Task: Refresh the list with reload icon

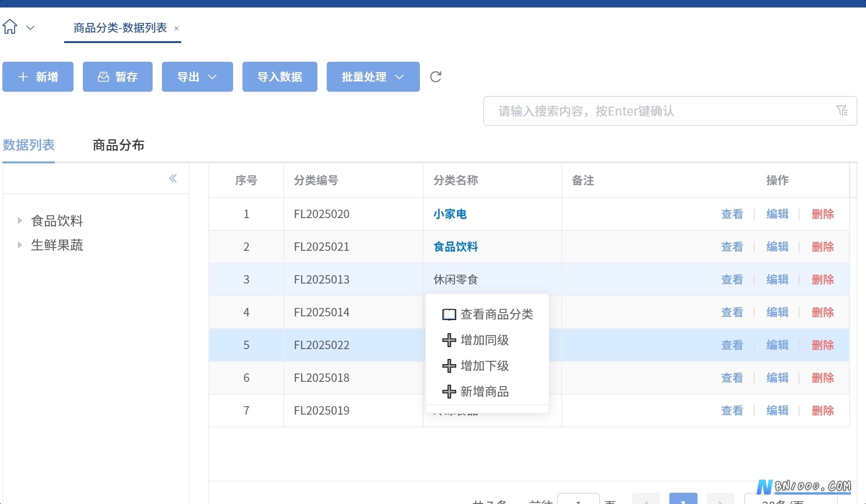Action: point(436,77)
